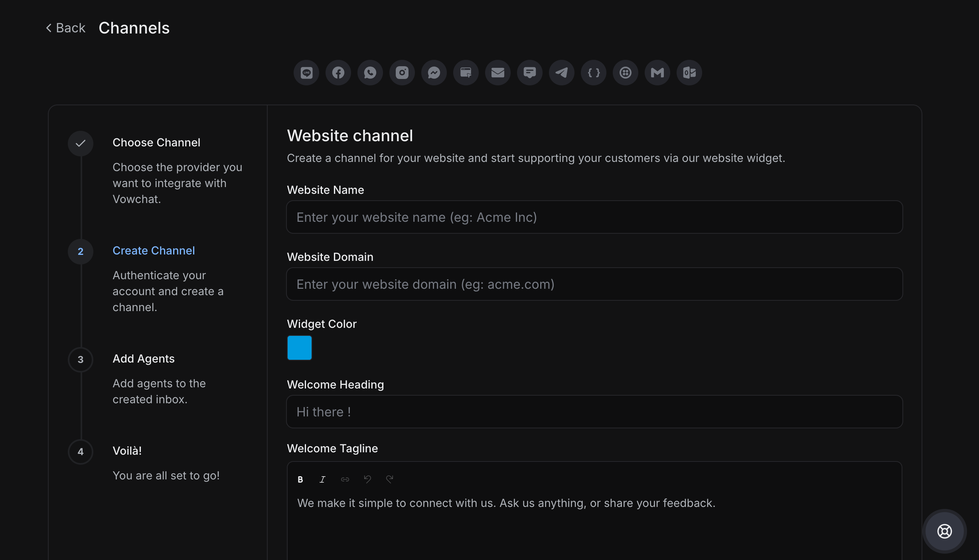Select the Create Channel step
The image size is (979, 560).
154,250
